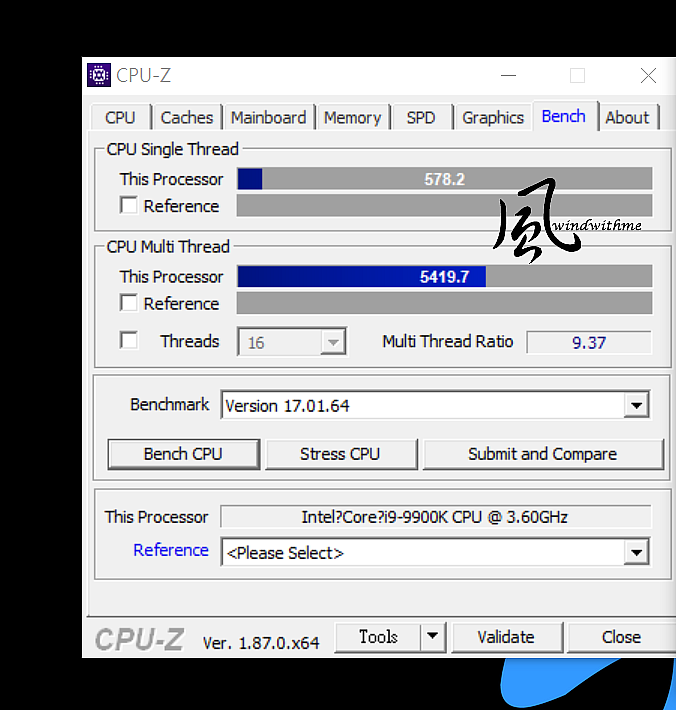Click the CPU-Z app icon in title bar
This screenshot has width=676, height=710.
(x=99, y=75)
